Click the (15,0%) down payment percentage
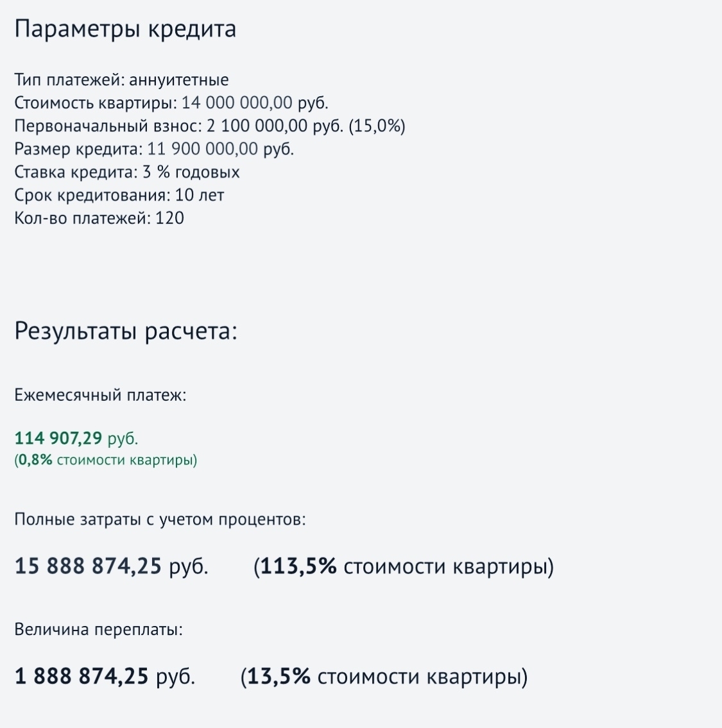 [x=377, y=126]
